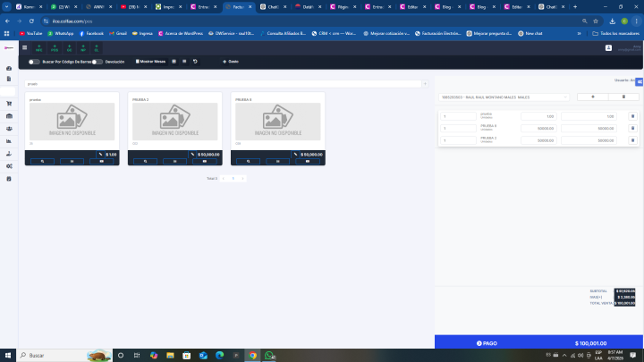Delete the PRUEBA 2 row with trash icon

(632, 140)
